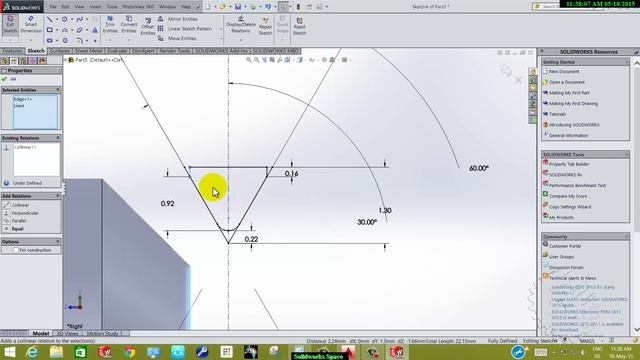Switch to the Sheet Metal tab
This screenshot has width=640, height=360.
point(88,51)
